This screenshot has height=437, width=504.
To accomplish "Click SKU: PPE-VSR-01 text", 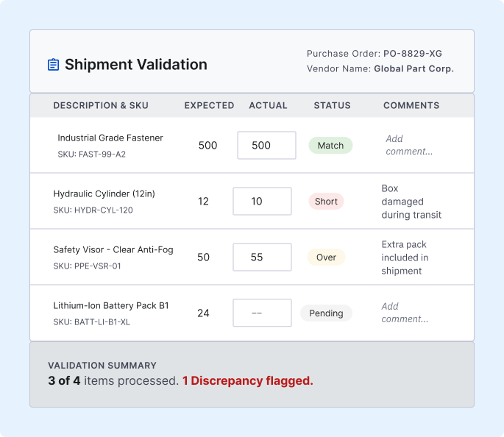I will tap(87, 266).
